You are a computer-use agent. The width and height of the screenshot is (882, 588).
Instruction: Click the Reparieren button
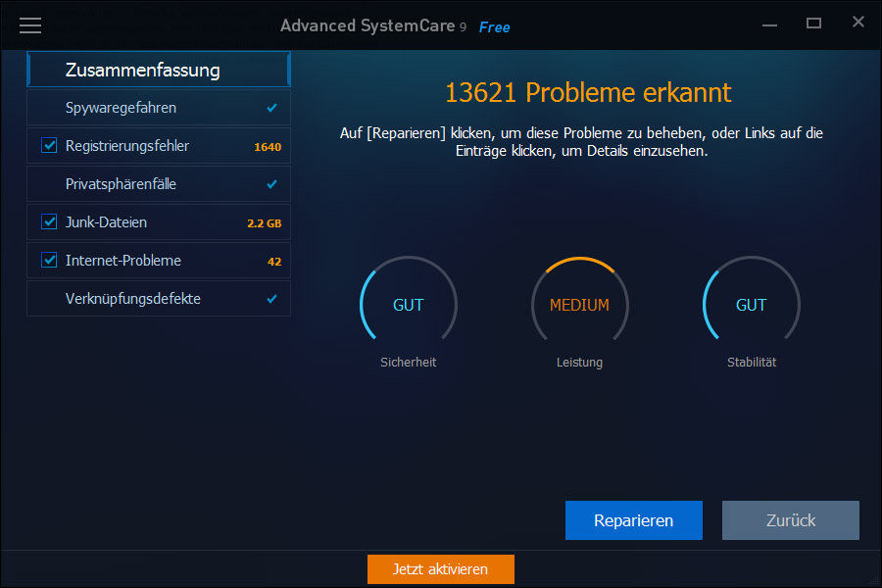(634, 520)
